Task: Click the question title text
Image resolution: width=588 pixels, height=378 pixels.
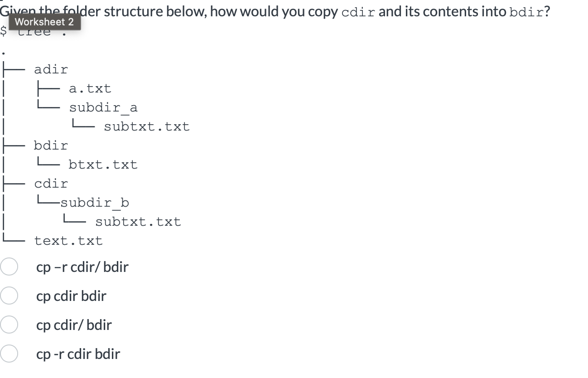Action: [181, 11]
